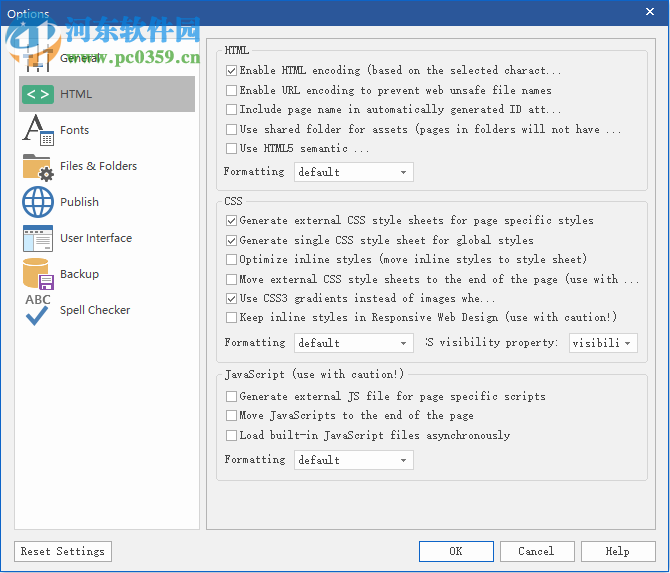Viewport: 670px width, 573px height.
Task: Check Move JavaScripts to end of page
Action: click(x=231, y=415)
